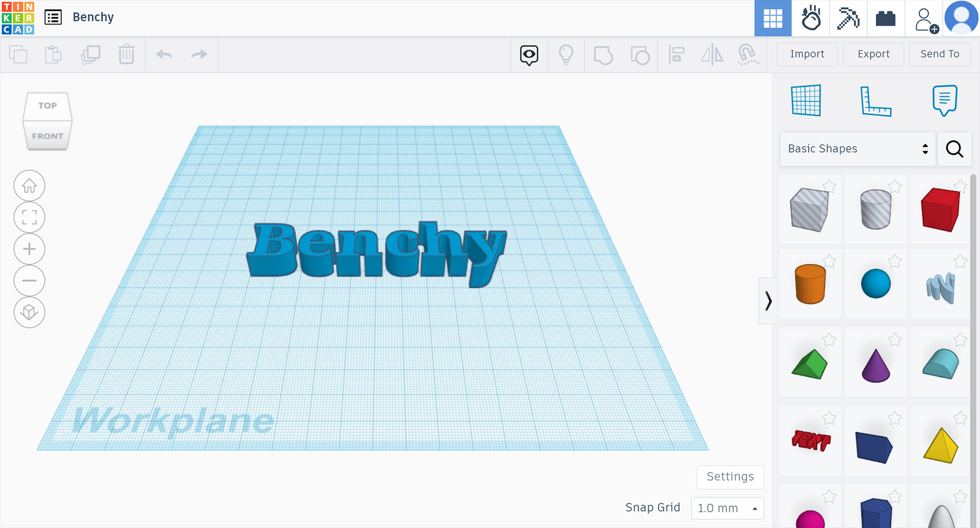Click the Mirror tool icon
This screenshot has height=528, width=980.
(712, 55)
